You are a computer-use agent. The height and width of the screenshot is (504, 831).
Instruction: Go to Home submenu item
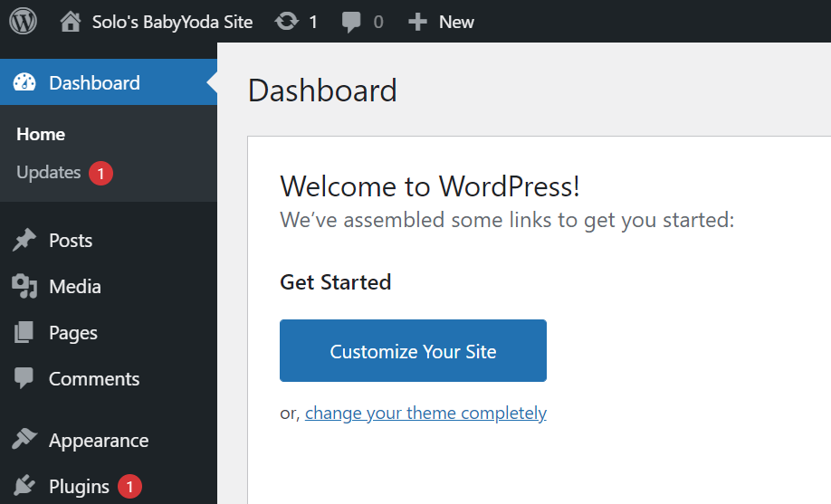click(41, 134)
